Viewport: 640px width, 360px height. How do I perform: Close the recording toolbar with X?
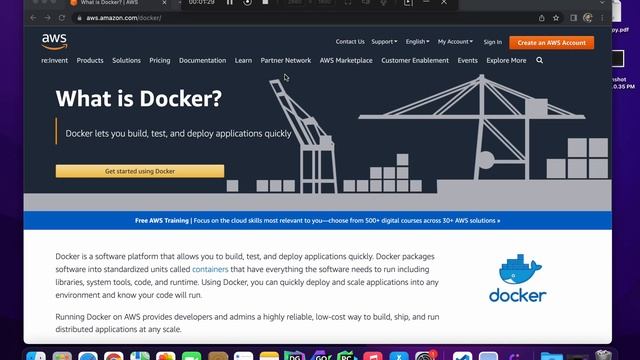pyautogui.click(x=444, y=2)
